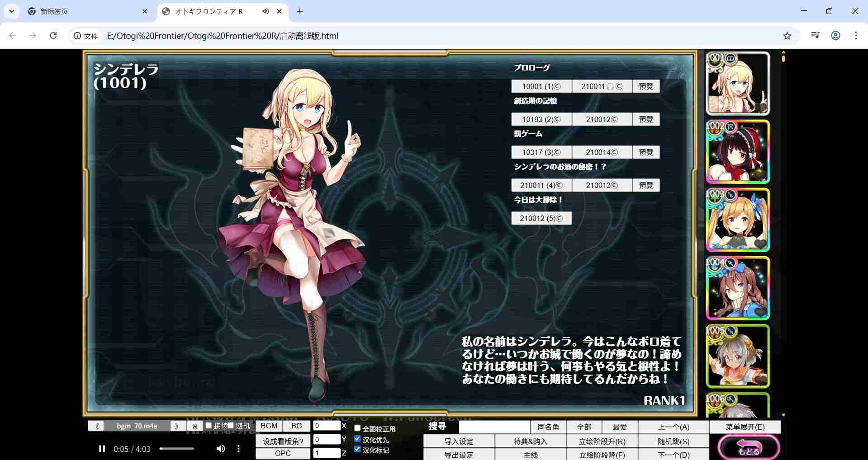
Task: Mute the audio player volume icon
Action: point(221,449)
